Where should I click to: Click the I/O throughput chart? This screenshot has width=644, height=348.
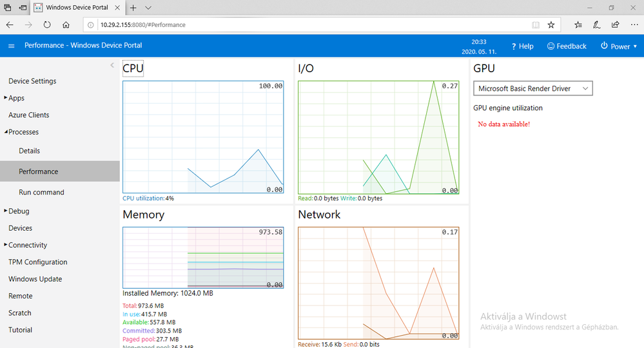(378, 137)
